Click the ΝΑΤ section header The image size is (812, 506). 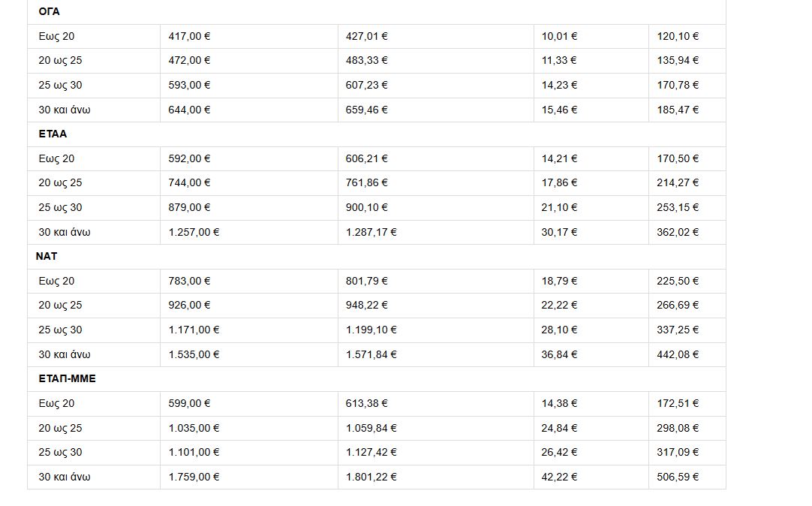click(x=47, y=257)
